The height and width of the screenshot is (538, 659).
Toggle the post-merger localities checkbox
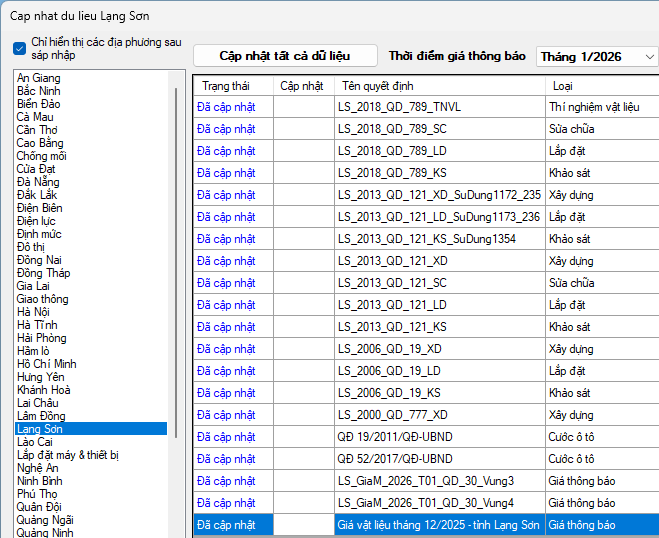[20, 48]
